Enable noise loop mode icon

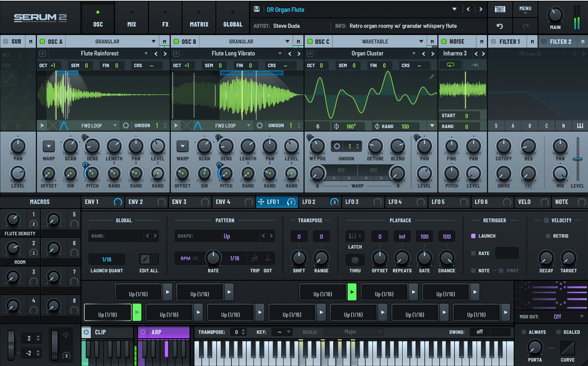pos(450,65)
